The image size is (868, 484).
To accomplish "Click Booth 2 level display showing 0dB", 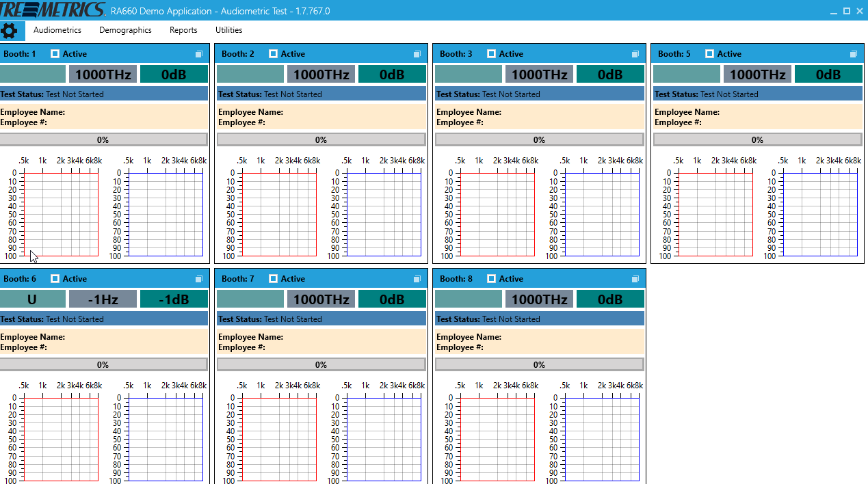I will pos(392,75).
